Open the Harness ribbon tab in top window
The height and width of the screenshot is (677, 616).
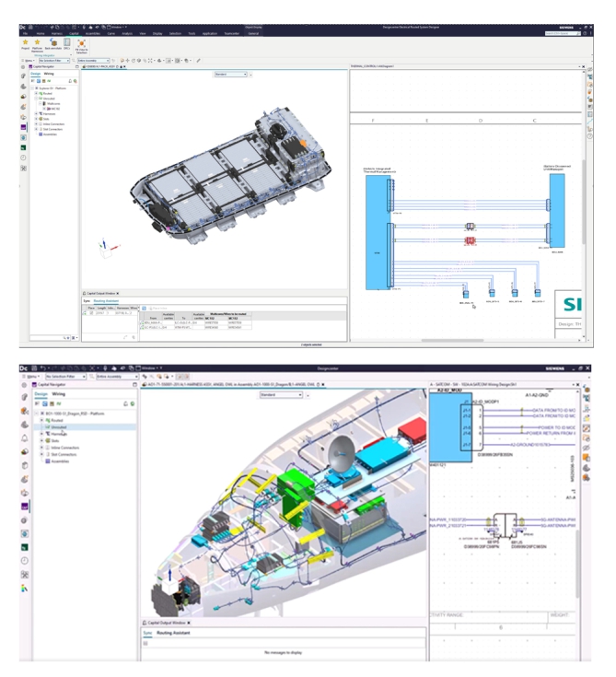(56, 33)
